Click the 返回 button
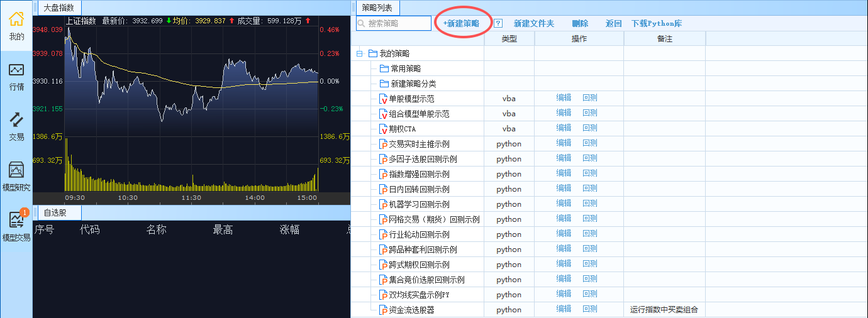This screenshot has height=318, width=868. [614, 23]
